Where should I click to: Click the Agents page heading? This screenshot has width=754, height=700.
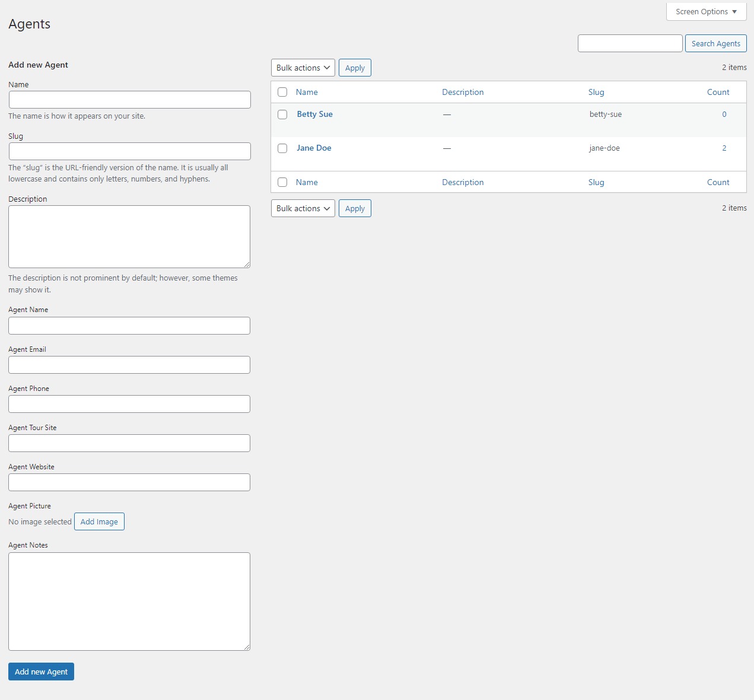click(x=29, y=24)
